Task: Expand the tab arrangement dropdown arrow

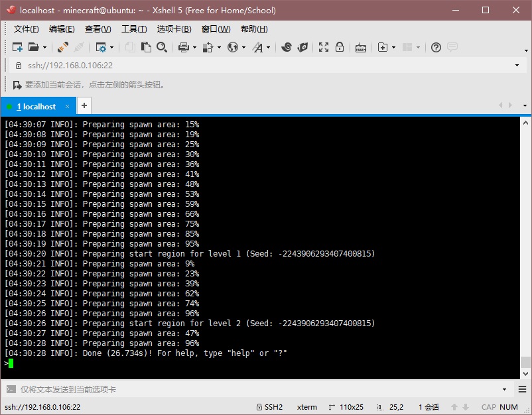Action: (419, 48)
